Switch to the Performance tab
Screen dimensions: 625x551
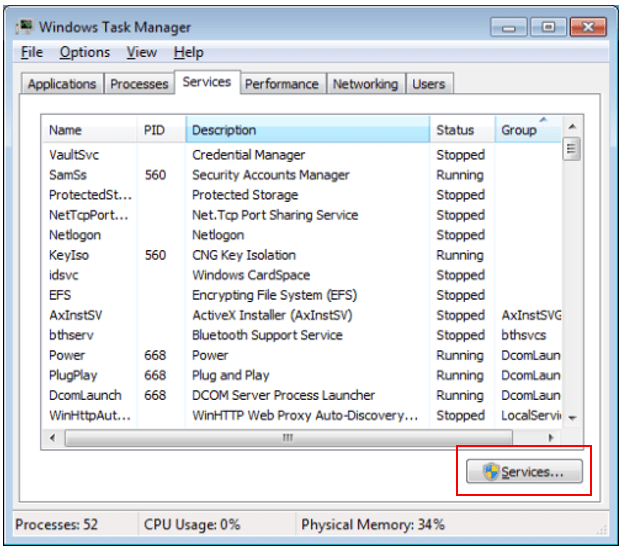click(x=282, y=84)
